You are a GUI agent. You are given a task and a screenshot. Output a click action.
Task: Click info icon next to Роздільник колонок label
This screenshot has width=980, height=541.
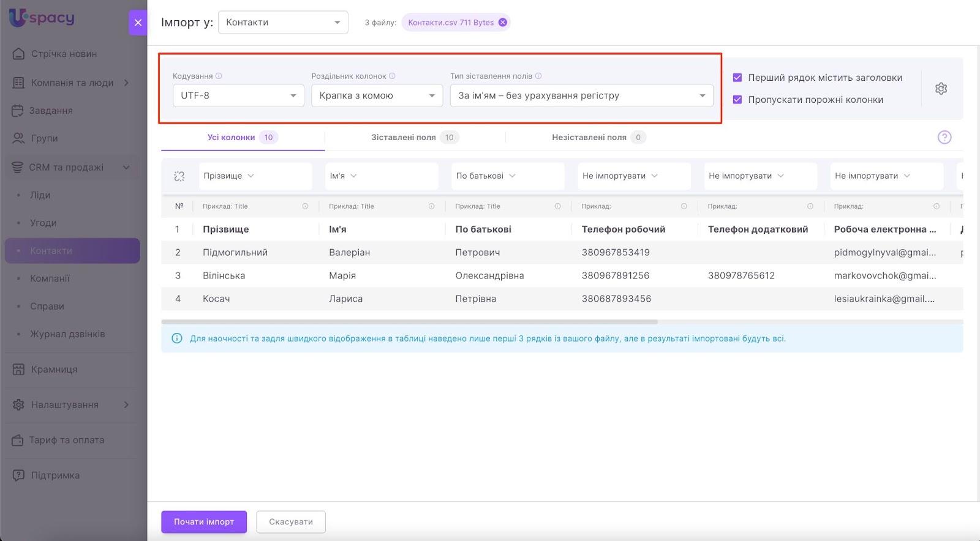[x=392, y=76]
